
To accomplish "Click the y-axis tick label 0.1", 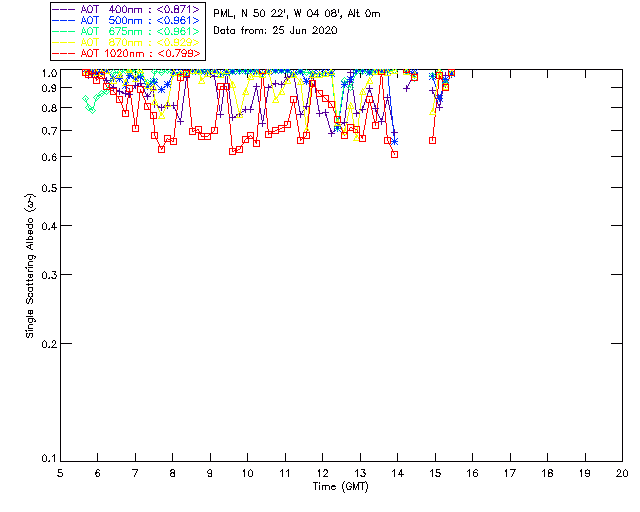I will pyautogui.click(x=46, y=459).
